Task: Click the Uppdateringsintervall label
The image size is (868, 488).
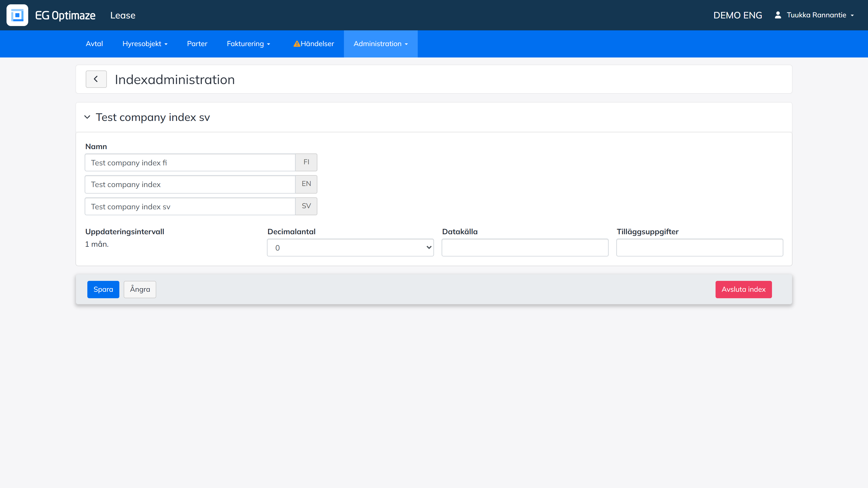Action: pyautogui.click(x=125, y=232)
